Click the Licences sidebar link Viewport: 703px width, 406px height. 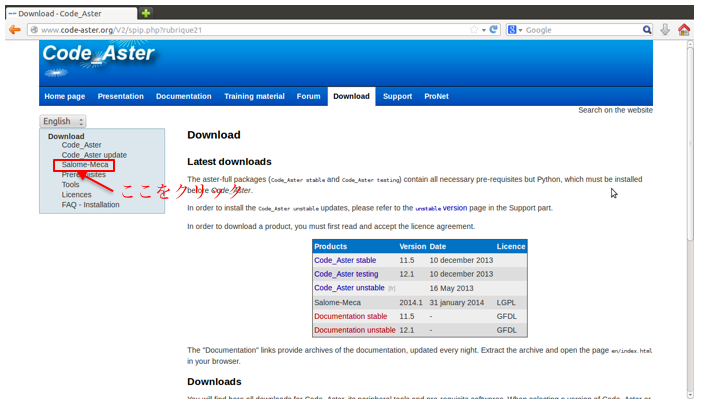[76, 194]
